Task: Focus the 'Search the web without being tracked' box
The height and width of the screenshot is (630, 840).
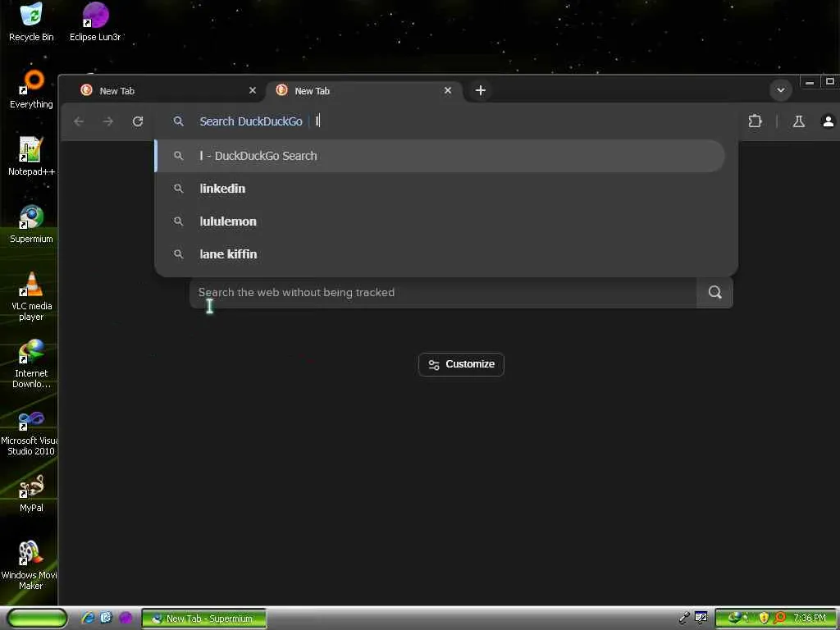Action: 442,292
